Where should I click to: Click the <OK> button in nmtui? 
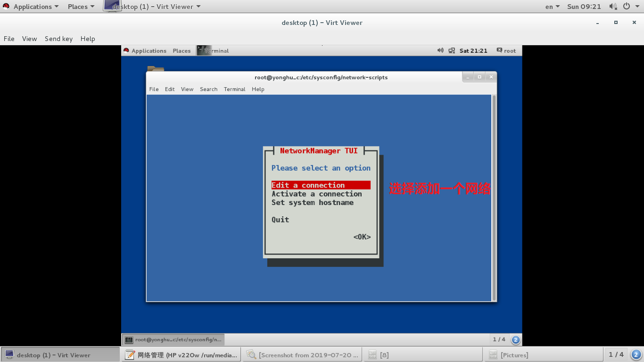point(362,237)
